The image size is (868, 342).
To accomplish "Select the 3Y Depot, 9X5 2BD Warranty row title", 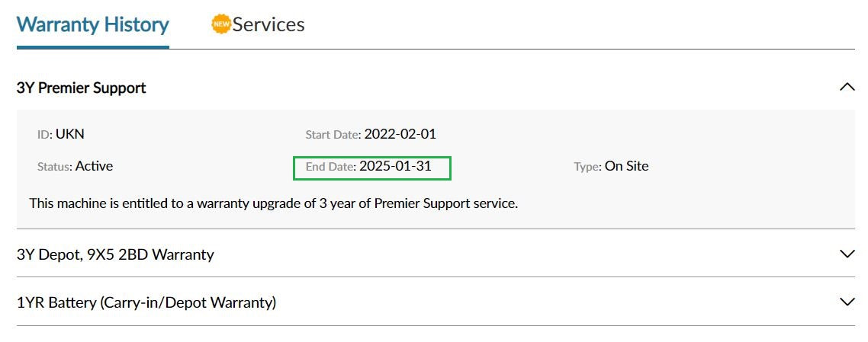I will point(115,254).
